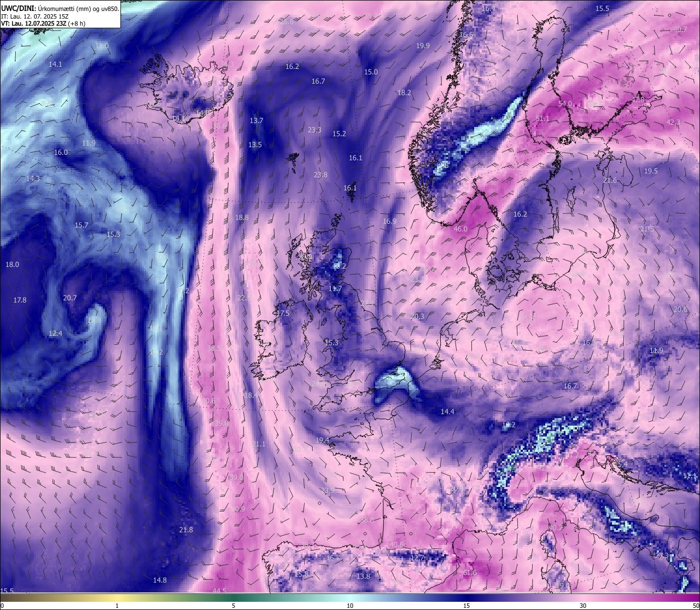This screenshot has width=700, height=610.
Task: Click the '20.6' value label
Action: pyautogui.click(x=680, y=310)
